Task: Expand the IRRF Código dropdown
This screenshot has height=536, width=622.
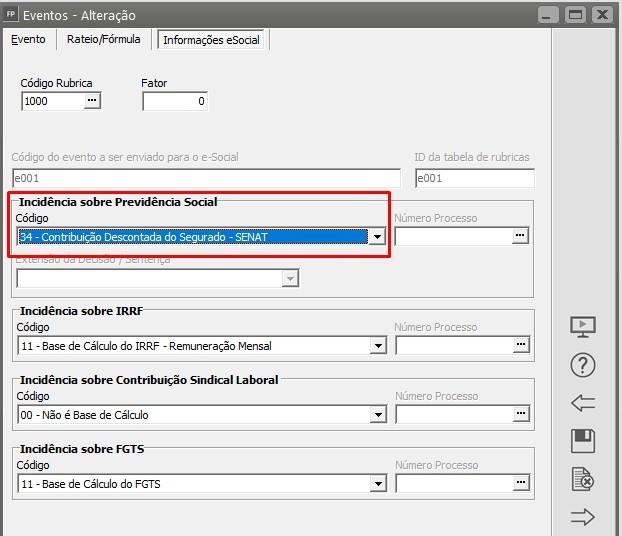Action: coord(378,346)
